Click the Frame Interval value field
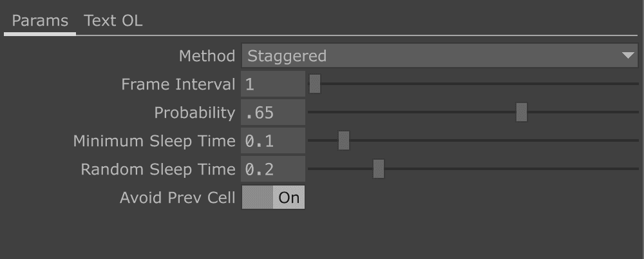 coord(273,84)
